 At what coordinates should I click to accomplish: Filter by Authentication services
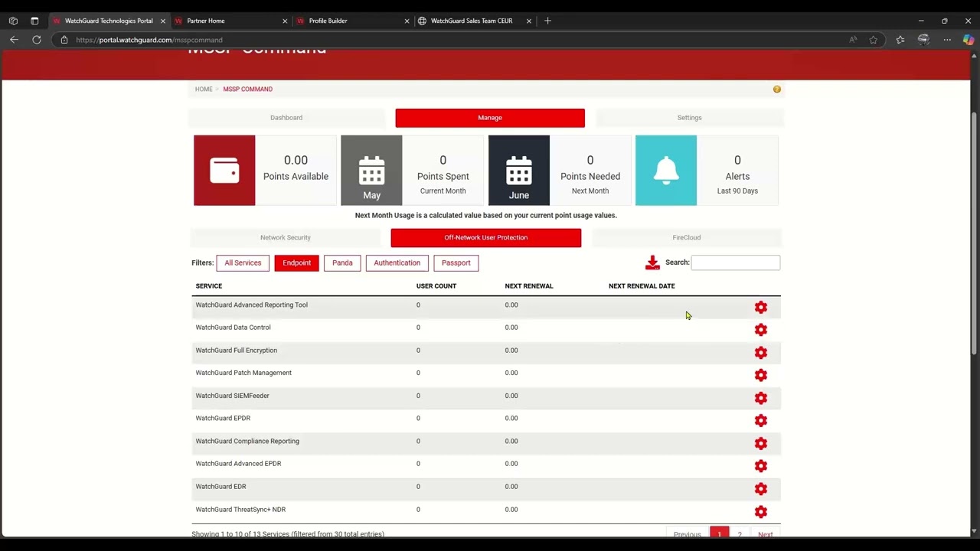click(x=397, y=263)
